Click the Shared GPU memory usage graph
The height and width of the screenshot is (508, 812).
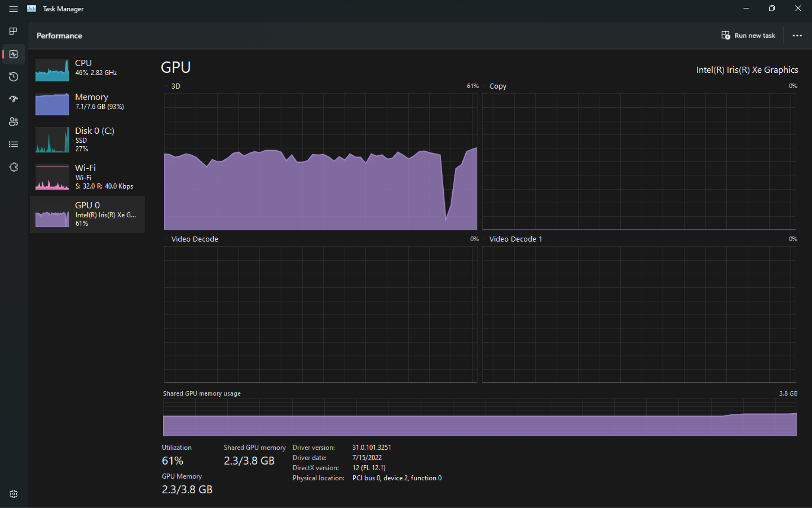point(479,417)
